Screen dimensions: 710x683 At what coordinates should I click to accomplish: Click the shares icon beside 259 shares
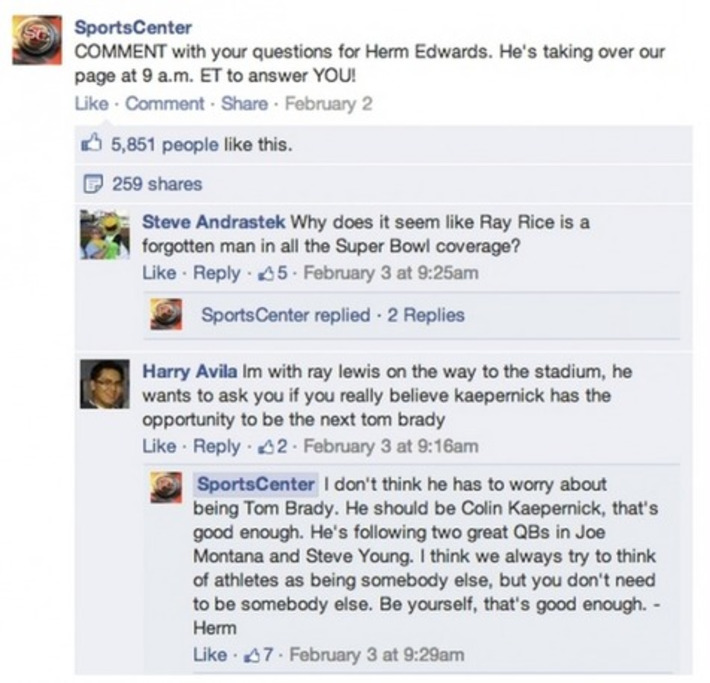click(x=91, y=184)
